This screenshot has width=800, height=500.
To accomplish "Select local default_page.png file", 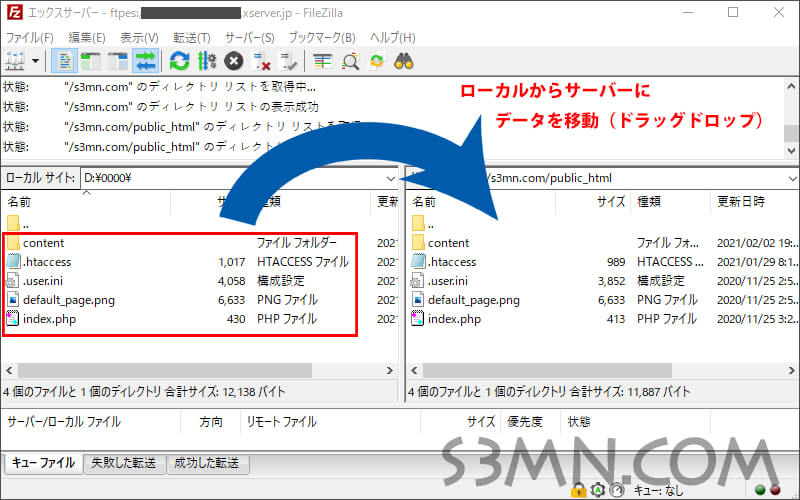I will (61, 300).
